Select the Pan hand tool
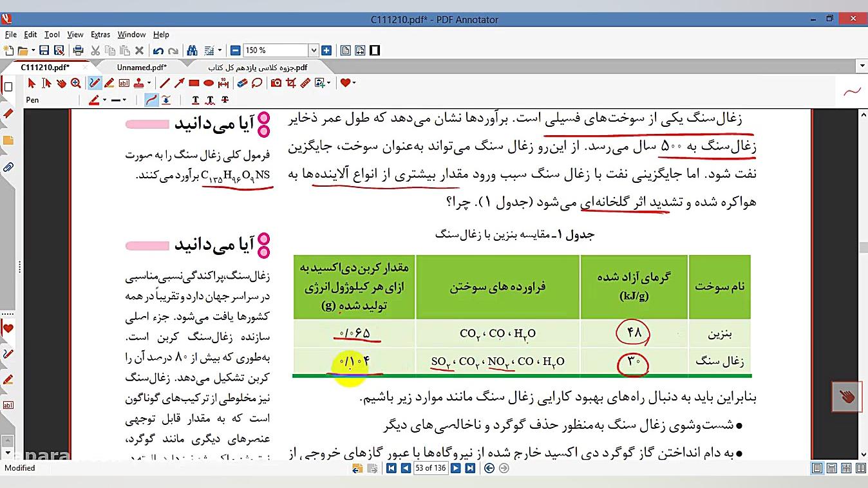This screenshot has height=488, width=868. [62, 84]
